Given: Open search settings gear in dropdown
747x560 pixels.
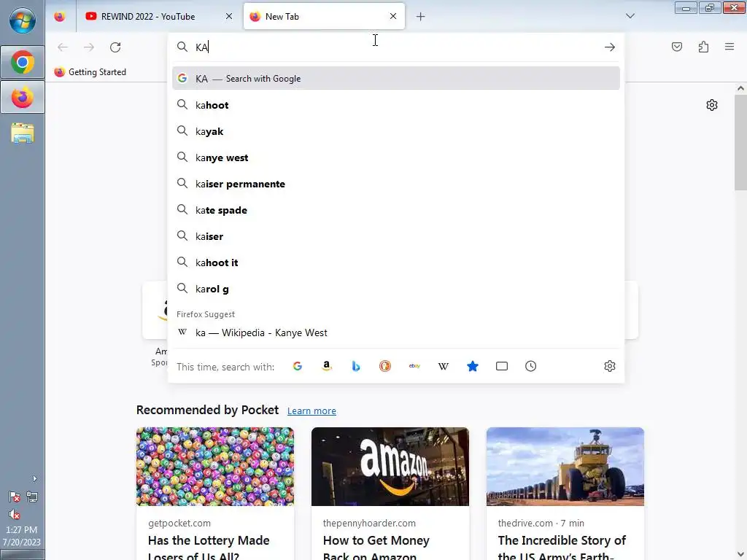Looking at the screenshot, I should point(610,366).
